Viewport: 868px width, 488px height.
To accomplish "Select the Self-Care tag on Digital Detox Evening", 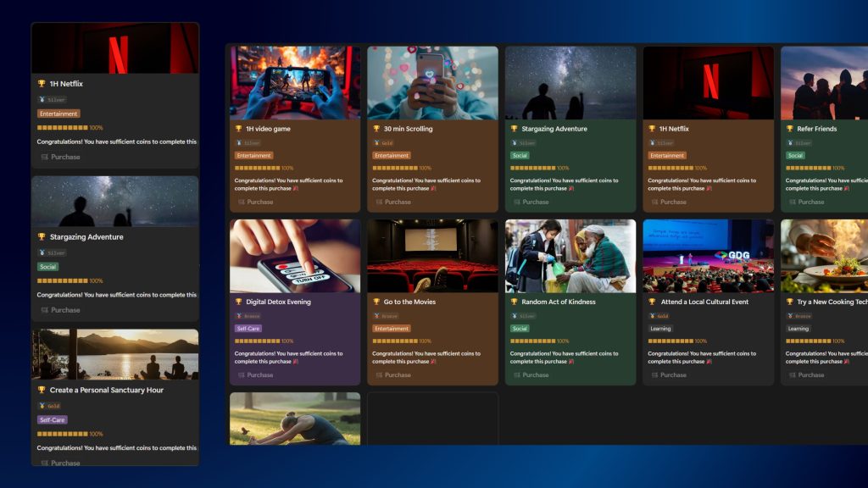I will [x=248, y=329].
